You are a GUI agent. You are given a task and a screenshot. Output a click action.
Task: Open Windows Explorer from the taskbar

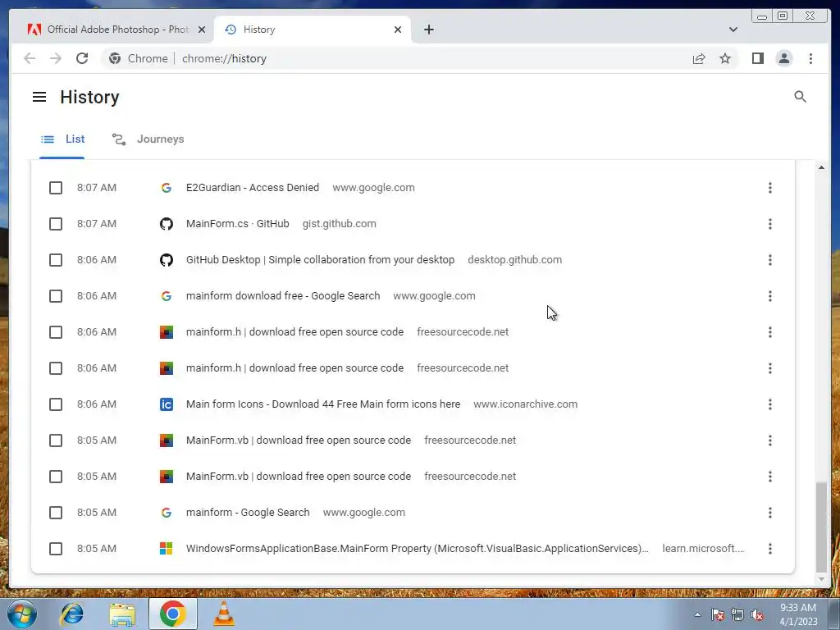point(122,614)
